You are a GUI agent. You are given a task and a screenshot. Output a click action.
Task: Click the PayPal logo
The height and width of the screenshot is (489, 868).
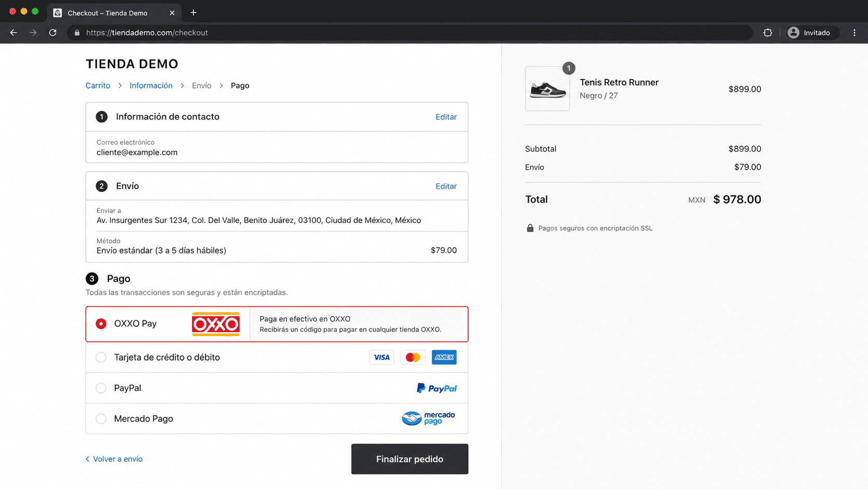tap(437, 388)
